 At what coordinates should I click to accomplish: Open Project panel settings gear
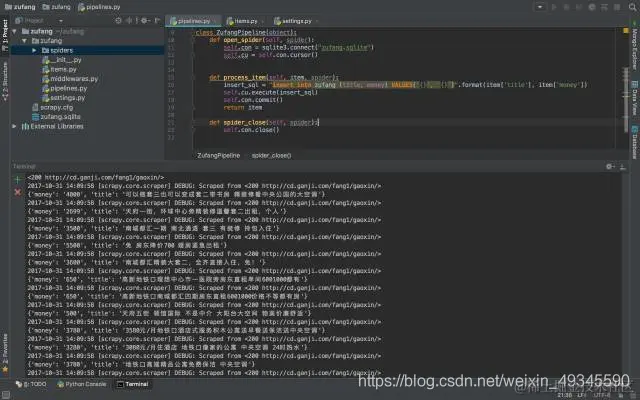144,20
